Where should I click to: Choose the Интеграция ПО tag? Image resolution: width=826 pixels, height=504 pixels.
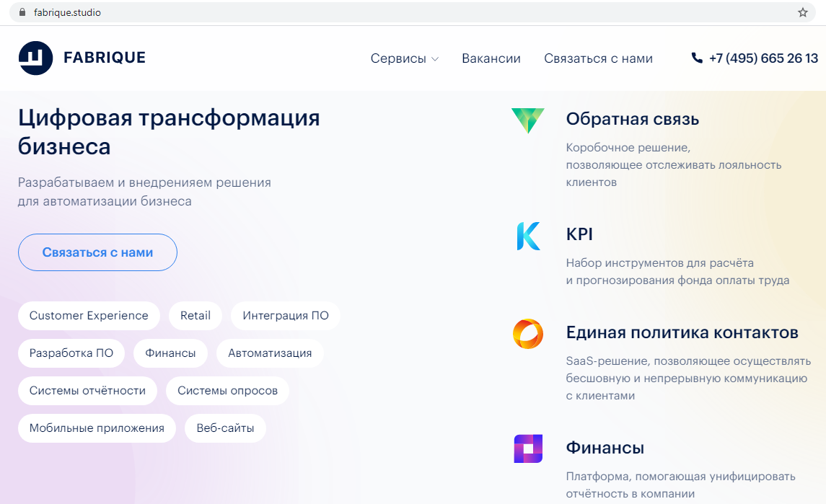tap(286, 316)
